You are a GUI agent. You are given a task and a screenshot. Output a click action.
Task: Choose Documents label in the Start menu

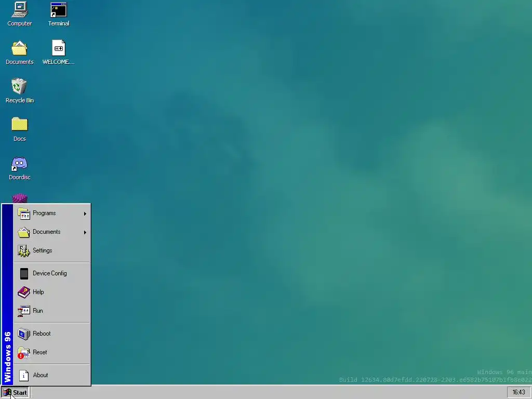pos(46,232)
